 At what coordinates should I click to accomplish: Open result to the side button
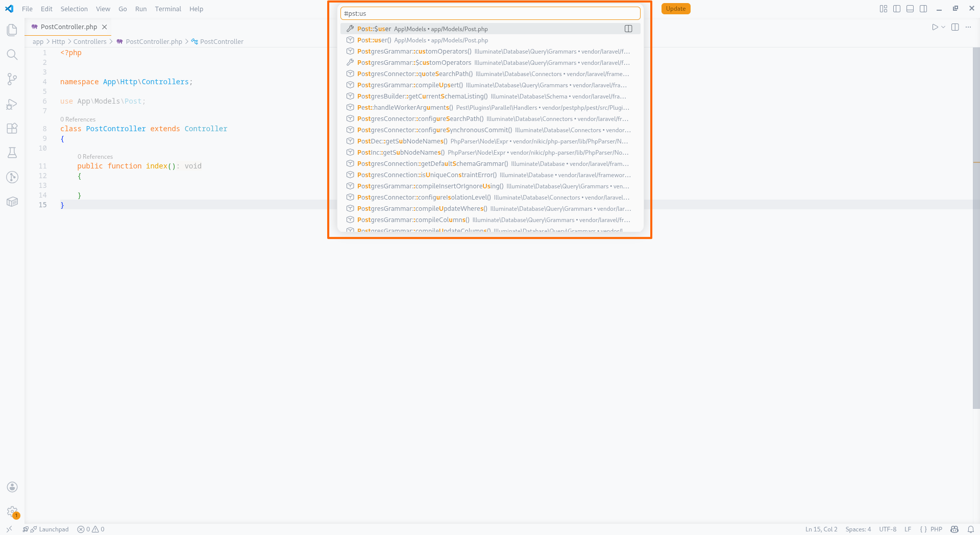(628, 29)
